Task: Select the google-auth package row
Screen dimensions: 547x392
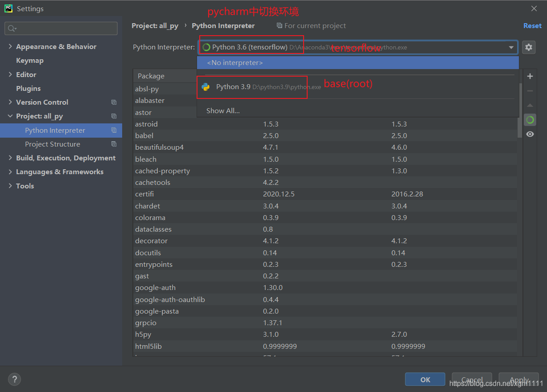Action: click(x=326, y=288)
